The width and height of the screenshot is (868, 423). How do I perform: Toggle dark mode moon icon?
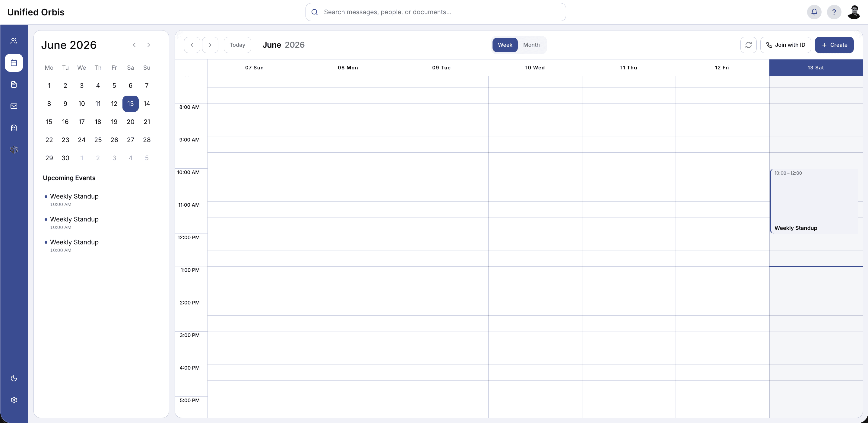[x=14, y=379]
